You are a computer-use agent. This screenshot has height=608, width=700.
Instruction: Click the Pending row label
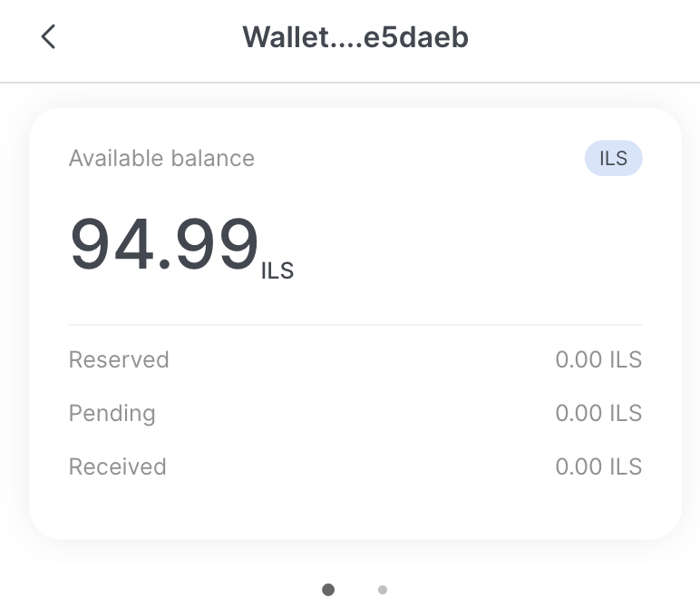click(x=112, y=414)
